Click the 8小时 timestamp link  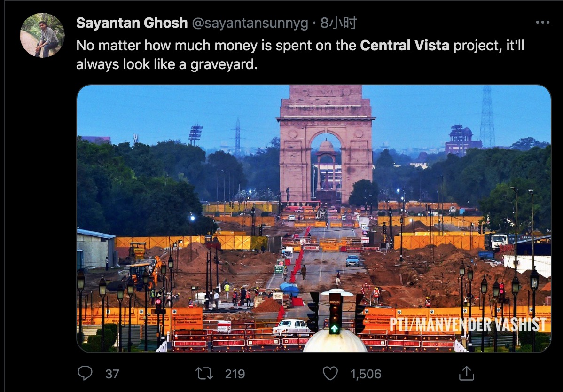(x=338, y=23)
